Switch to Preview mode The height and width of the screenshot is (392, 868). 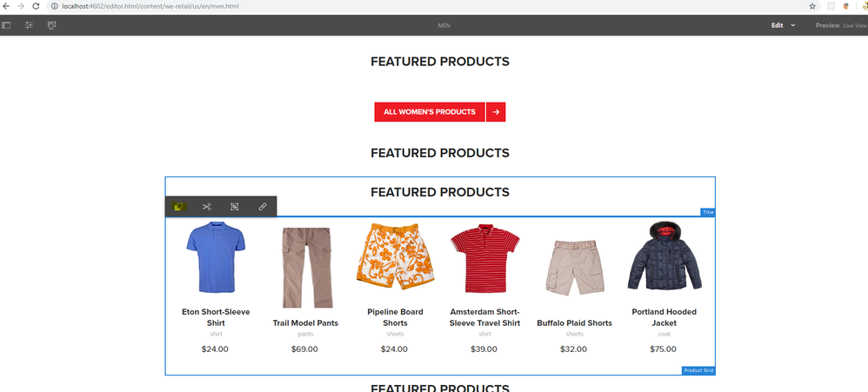(827, 25)
